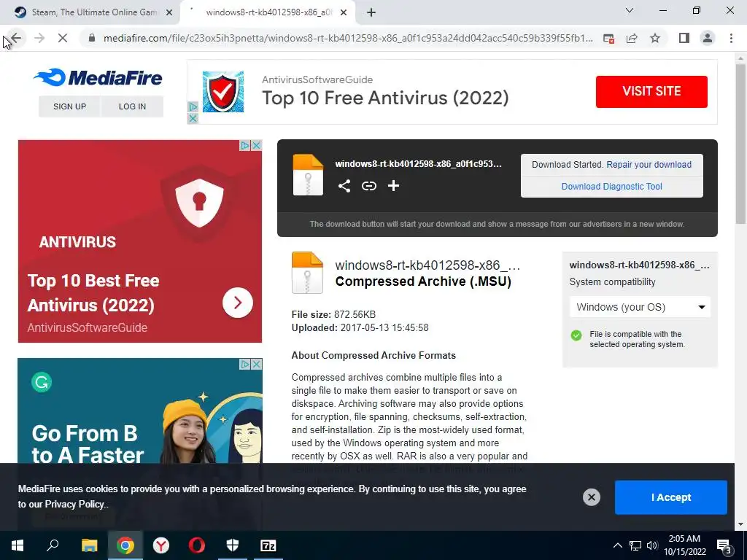Stop page loading with the X button
This screenshot has width=747, height=560.
(x=63, y=38)
